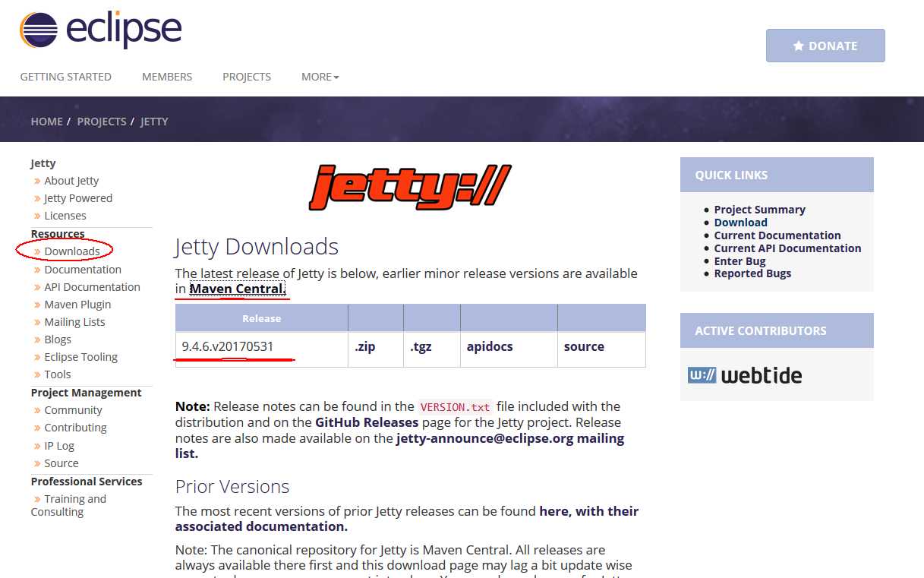
Task: Open Mailing Lists in the sidebar
Action: pos(74,322)
